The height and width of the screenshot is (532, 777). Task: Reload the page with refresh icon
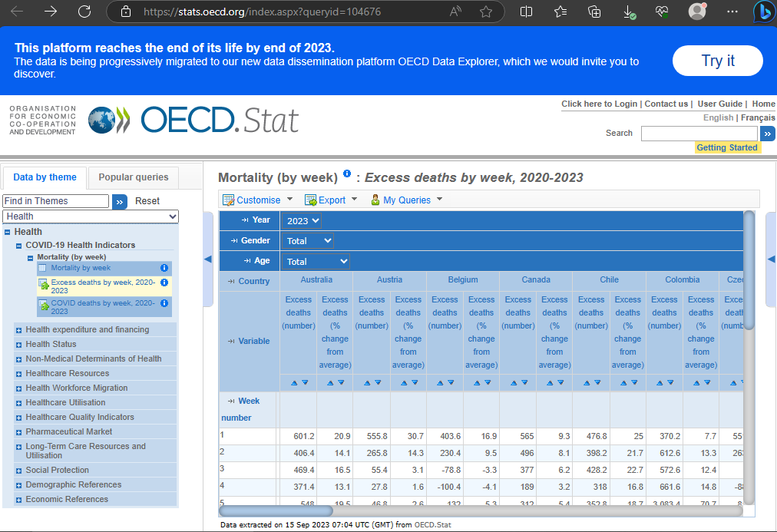84,12
